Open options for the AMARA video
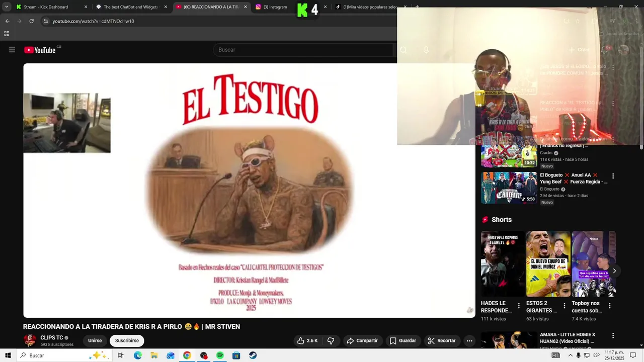Image resolution: width=644 pixels, height=362 pixels. (x=613, y=335)
